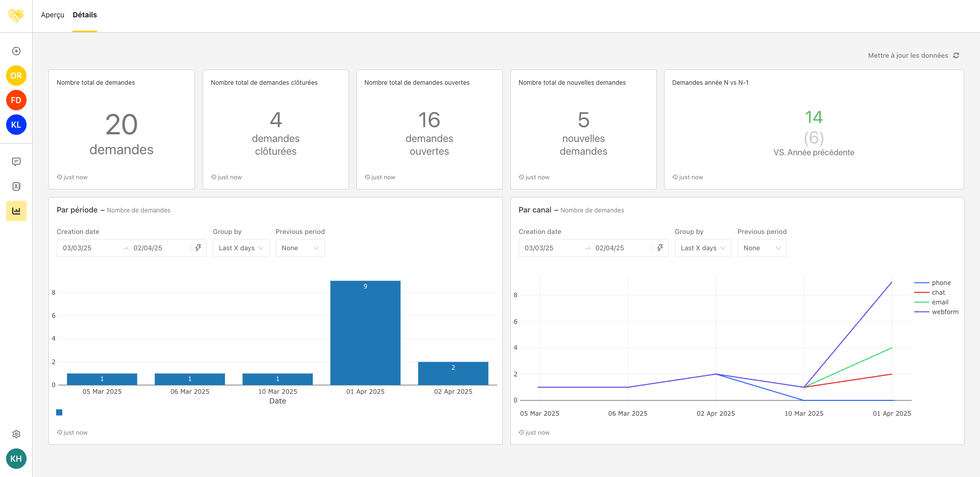Screen dimensions: 980x477
Task: Expand Group by dropdown in Par canal
Action: pyautogui.click(x=703, y=248)
